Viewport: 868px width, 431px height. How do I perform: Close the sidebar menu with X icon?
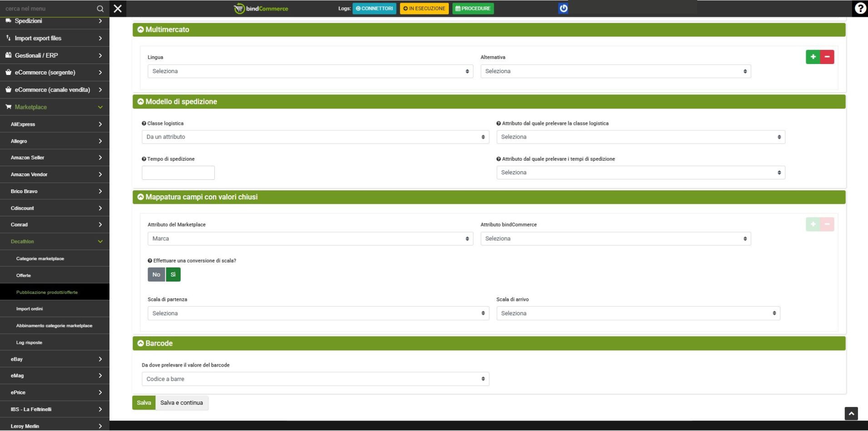tap(118, 9)
